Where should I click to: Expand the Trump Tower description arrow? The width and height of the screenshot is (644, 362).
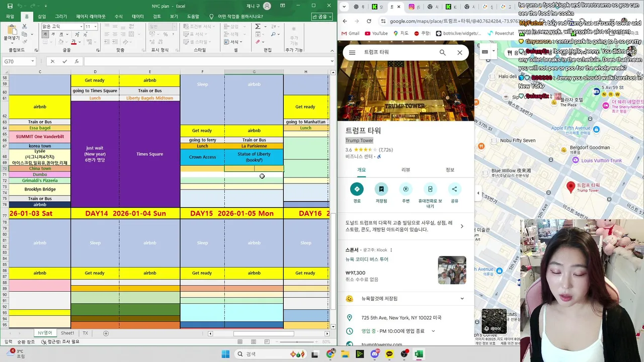(x=462, y=226)
